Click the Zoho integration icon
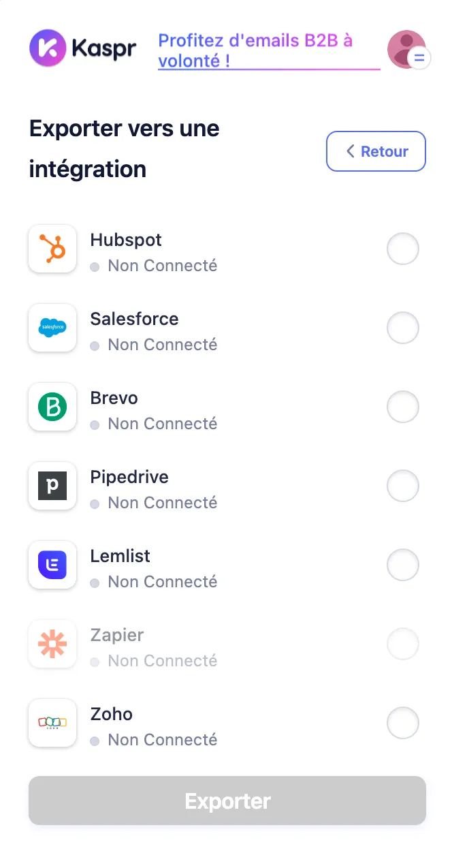Viewport: 452px width, 868px height. coord(52,723)
